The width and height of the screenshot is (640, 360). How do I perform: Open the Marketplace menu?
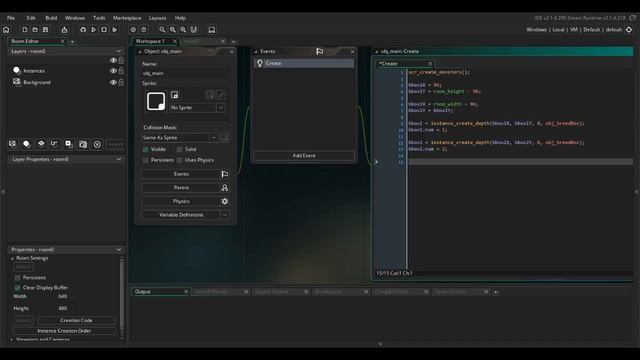(x=127, y=18)
